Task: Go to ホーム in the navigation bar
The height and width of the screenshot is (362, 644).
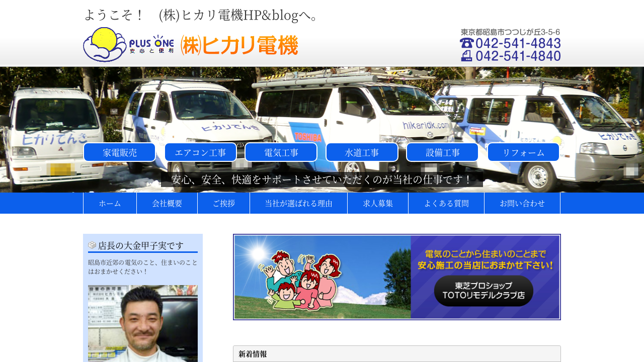Action: [x=110, y=203]
